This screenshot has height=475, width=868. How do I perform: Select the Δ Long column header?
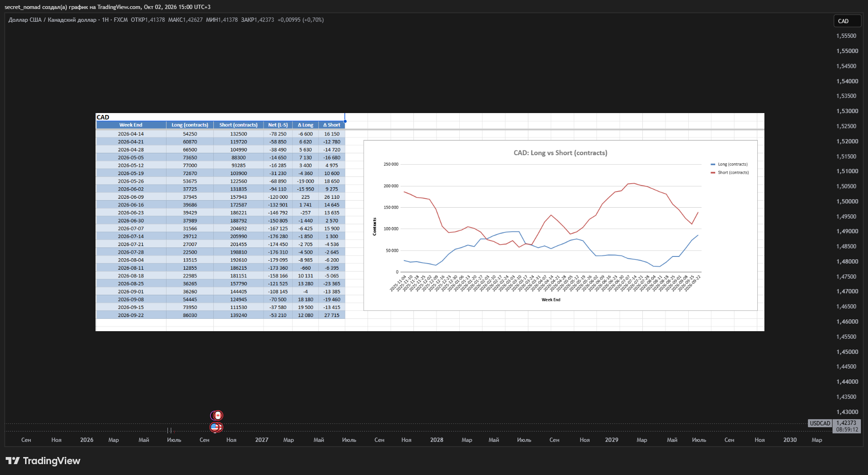[306, 125]
